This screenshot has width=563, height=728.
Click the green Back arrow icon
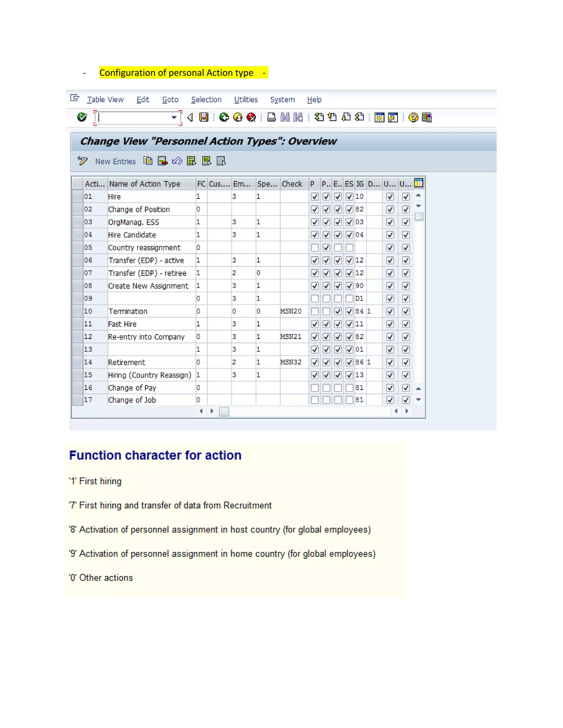[x=224, y=117]
